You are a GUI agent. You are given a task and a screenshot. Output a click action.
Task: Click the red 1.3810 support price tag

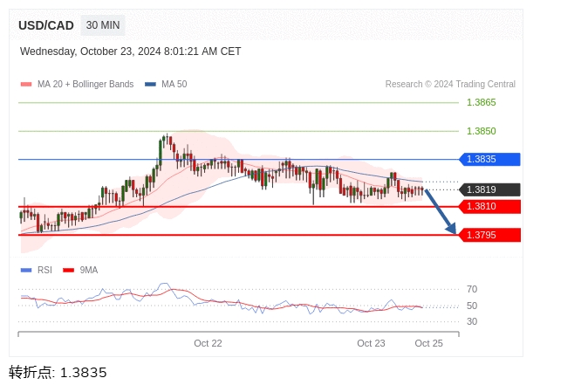point(489,207)
